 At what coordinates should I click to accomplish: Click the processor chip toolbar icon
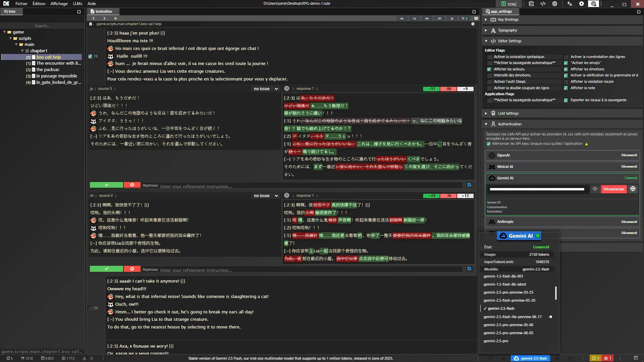tap(555, 4)
